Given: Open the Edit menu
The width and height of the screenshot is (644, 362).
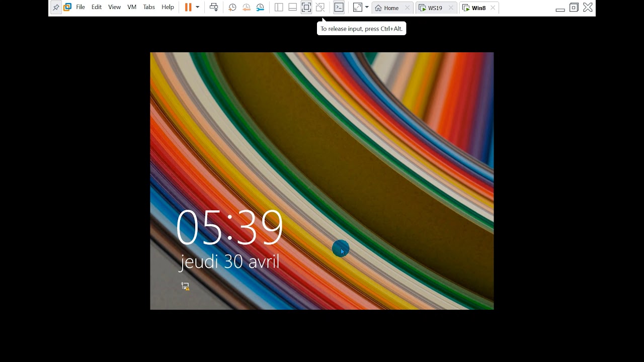Looking at the screenshot, I should pos(97,8).
